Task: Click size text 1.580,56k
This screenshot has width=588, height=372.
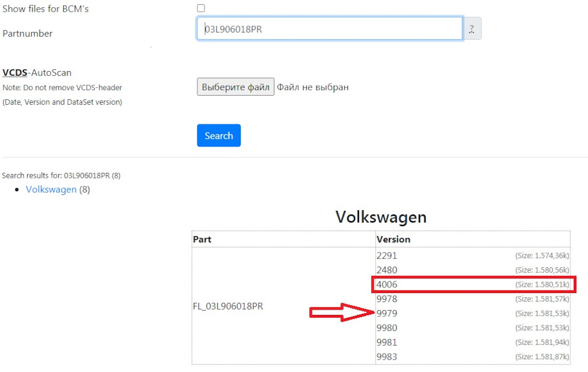Action: [542, 270]
